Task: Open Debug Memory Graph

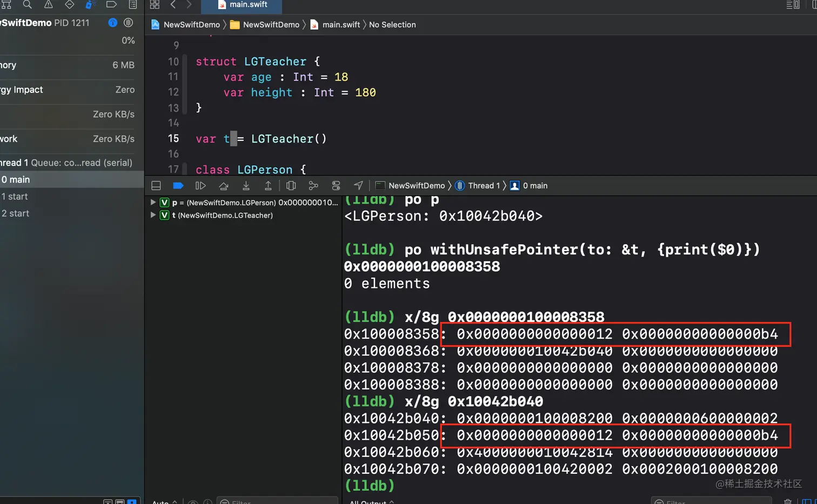Action: [313, 186]
